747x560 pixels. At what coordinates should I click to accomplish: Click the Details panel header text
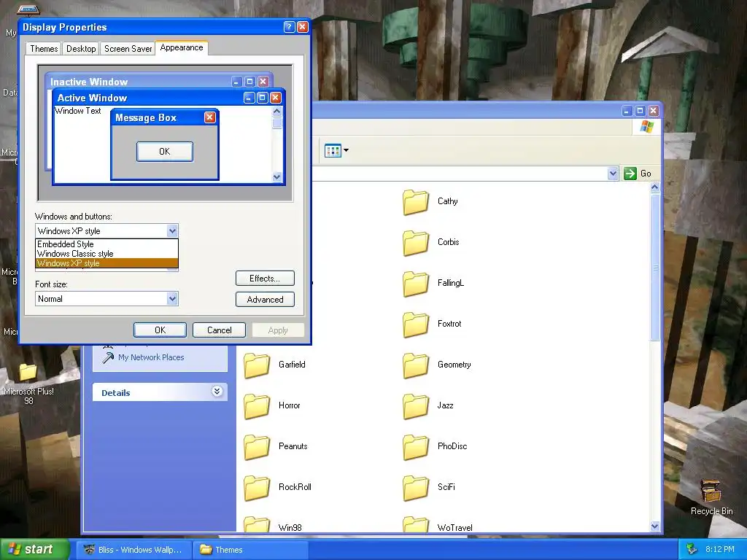pyautogui.click(x=116, y=393)
